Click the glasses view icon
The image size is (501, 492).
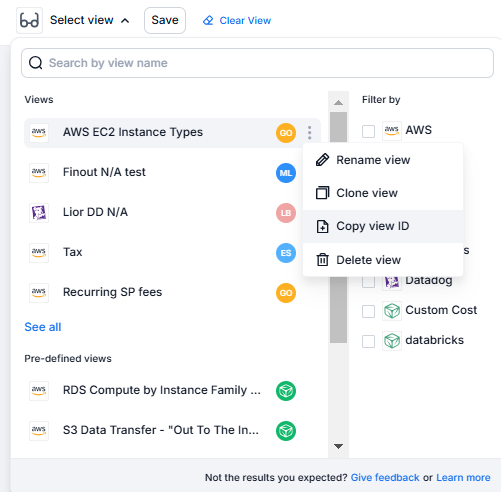29,20
